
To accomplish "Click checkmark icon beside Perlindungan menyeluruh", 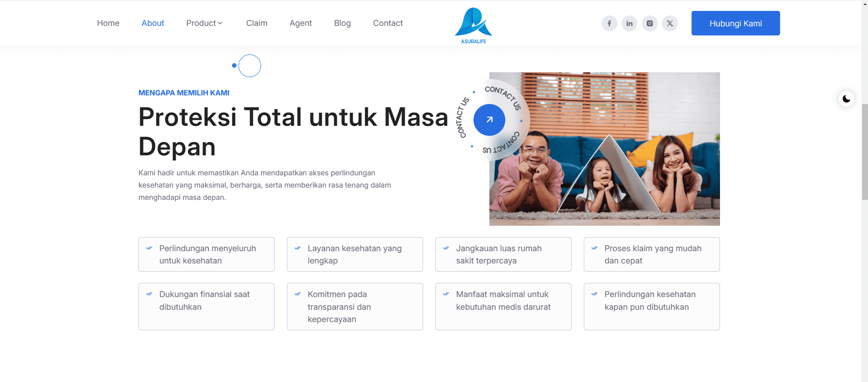I will (x=149, y=248).
